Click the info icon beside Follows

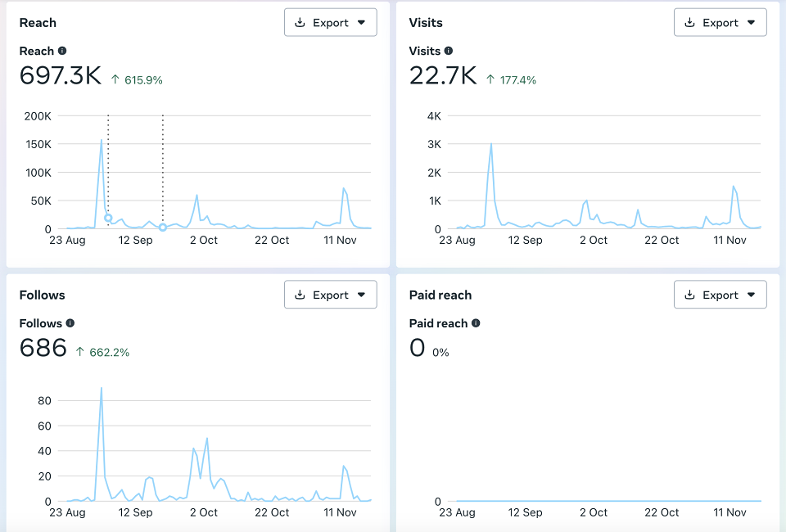tap(70, 323)
